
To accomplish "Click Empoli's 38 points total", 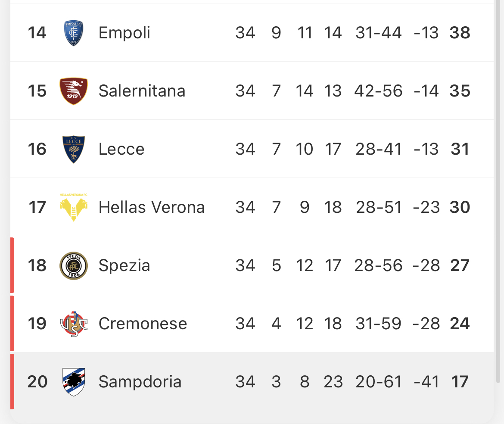I will tap(460, 33).
